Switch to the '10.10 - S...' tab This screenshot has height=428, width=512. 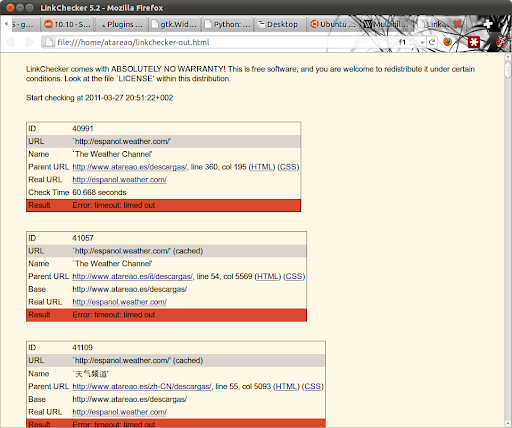[x=68, y=24]
